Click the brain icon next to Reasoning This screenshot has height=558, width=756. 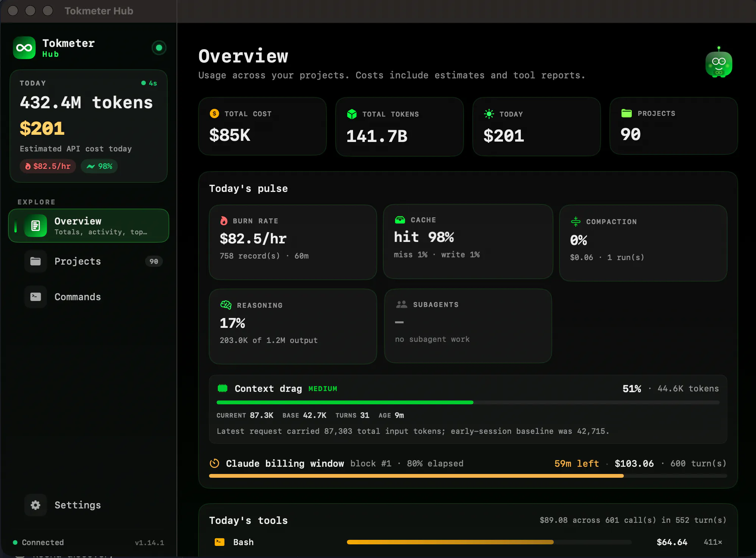[x=226, y=305]
